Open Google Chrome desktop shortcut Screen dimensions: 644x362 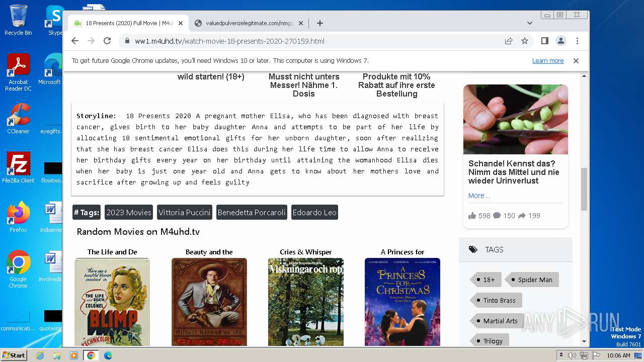18,269
